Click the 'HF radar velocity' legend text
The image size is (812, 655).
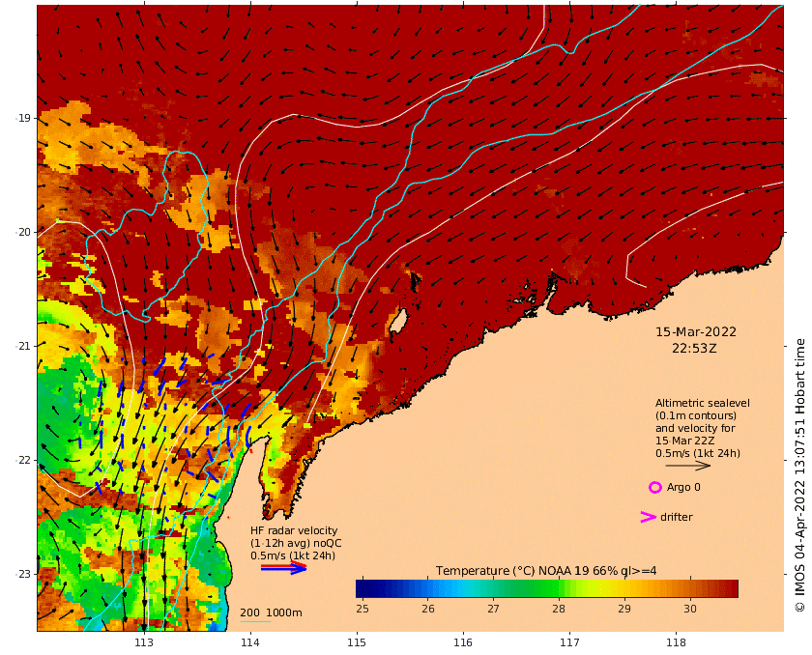294,530
